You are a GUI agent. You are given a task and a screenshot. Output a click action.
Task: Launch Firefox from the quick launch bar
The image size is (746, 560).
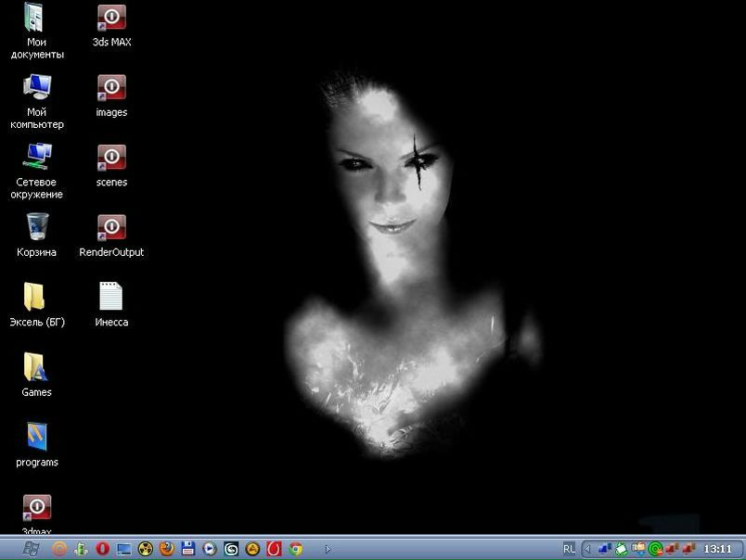167,549
